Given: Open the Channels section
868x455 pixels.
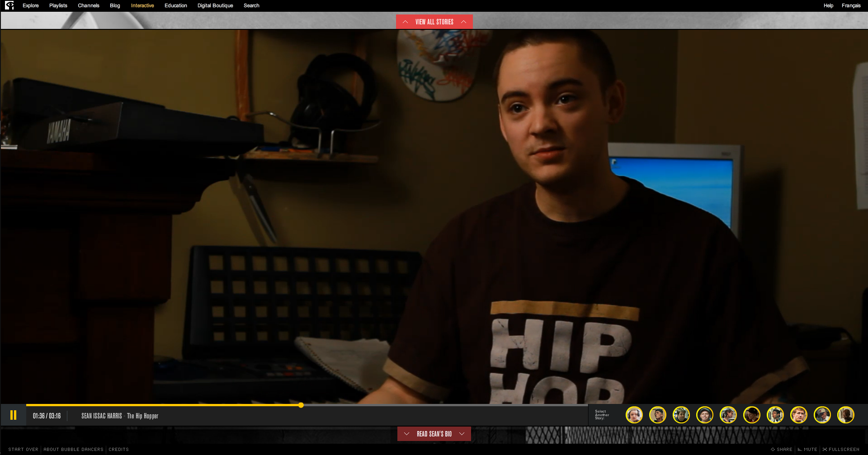Looking at the screenshot, I should [89, 5].
